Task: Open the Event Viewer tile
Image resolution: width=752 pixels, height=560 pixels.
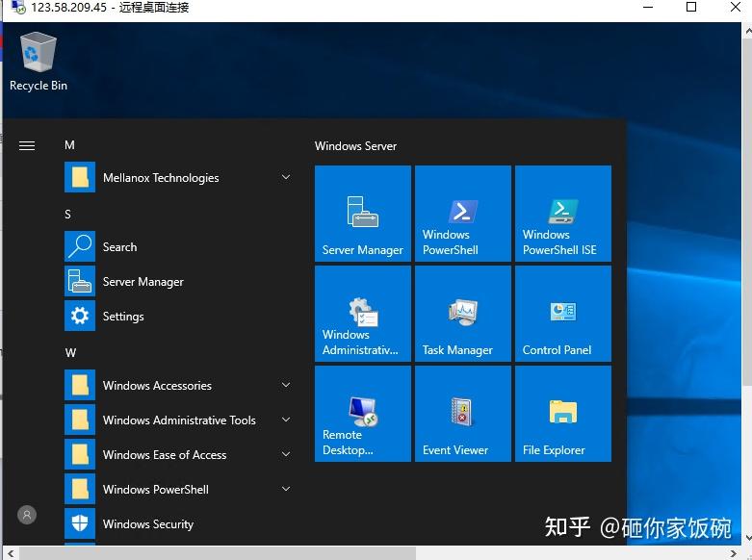Action: click(x=463, y=414)
